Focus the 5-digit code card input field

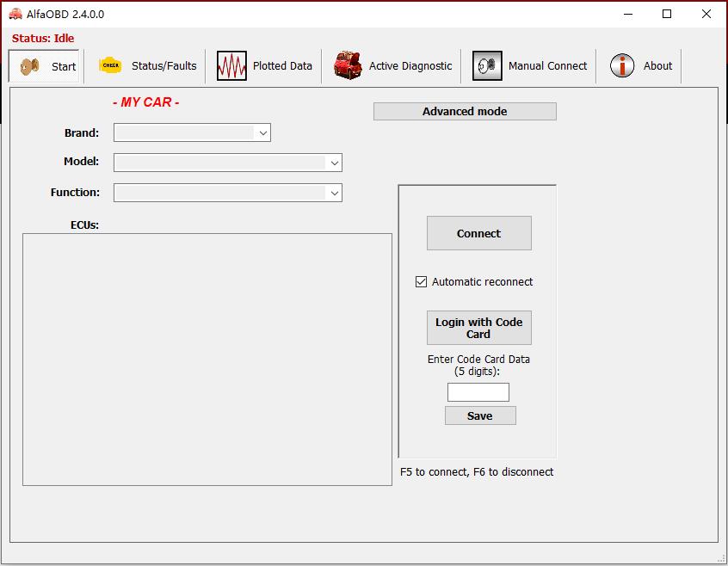478,392
